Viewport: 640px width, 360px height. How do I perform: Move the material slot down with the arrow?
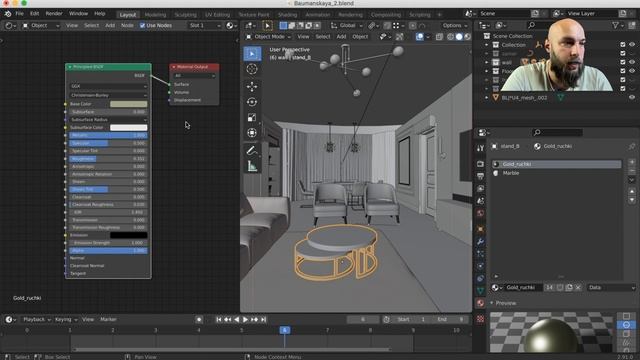pyautogui.click(x=632, y=200)
